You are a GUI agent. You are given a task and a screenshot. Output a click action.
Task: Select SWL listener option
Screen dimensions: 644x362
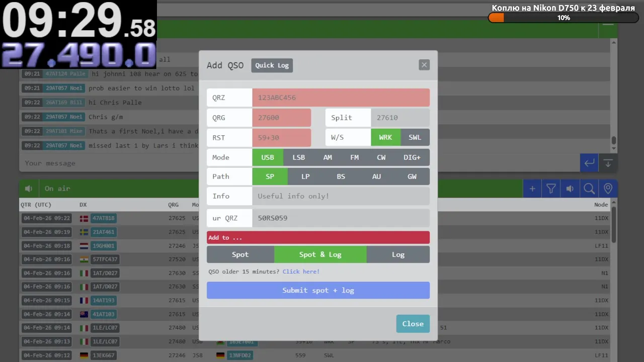coord(415,137)
